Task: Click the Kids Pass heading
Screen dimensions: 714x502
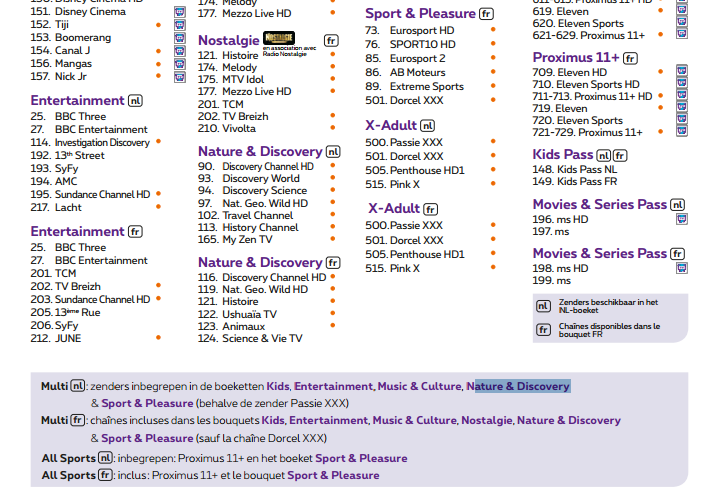Action: [x=562, y=154]
